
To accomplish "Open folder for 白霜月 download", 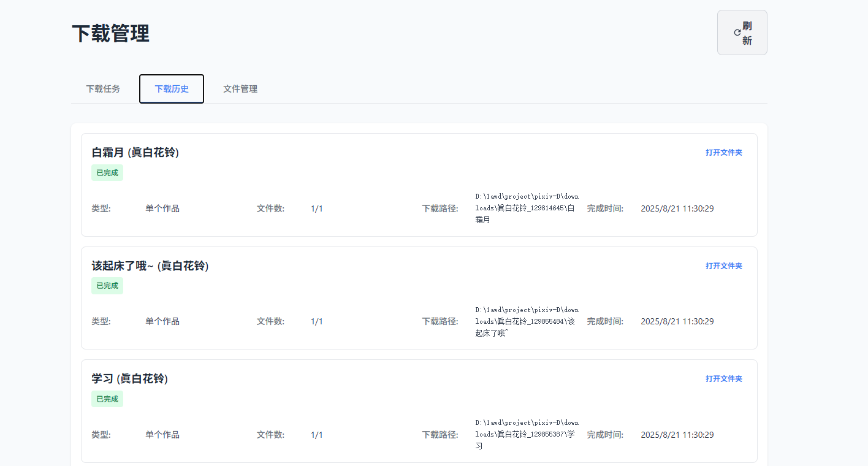I will coord(724,153).
